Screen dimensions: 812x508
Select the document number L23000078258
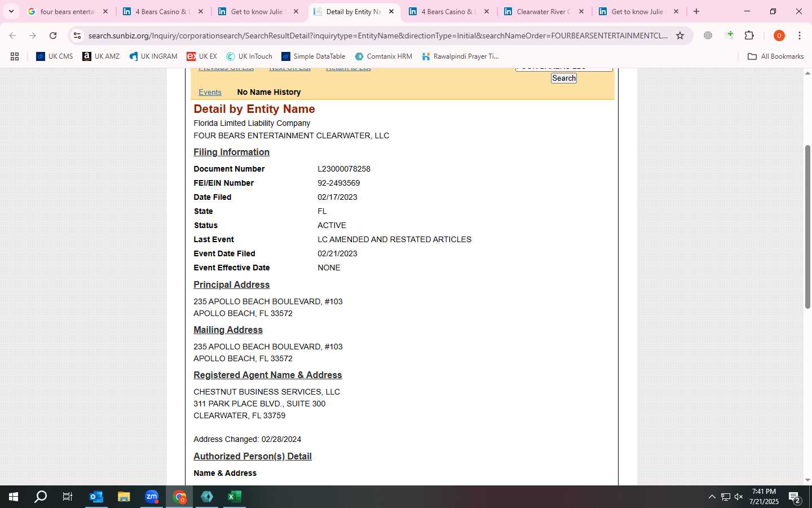point(344,169)
